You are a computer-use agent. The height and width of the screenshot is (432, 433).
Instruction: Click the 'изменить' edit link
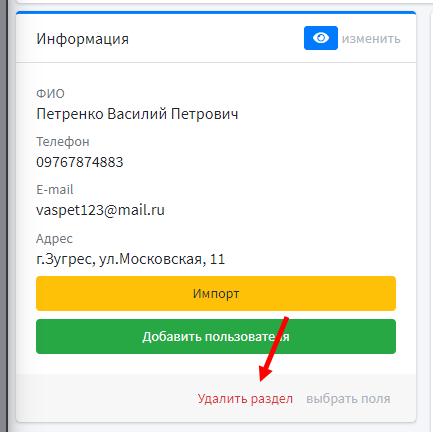tap(371, 39)
